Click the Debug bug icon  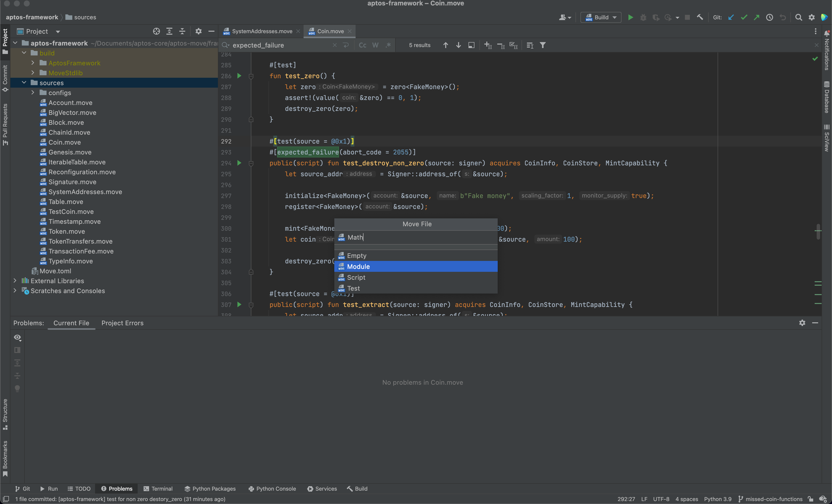[643, 17]
